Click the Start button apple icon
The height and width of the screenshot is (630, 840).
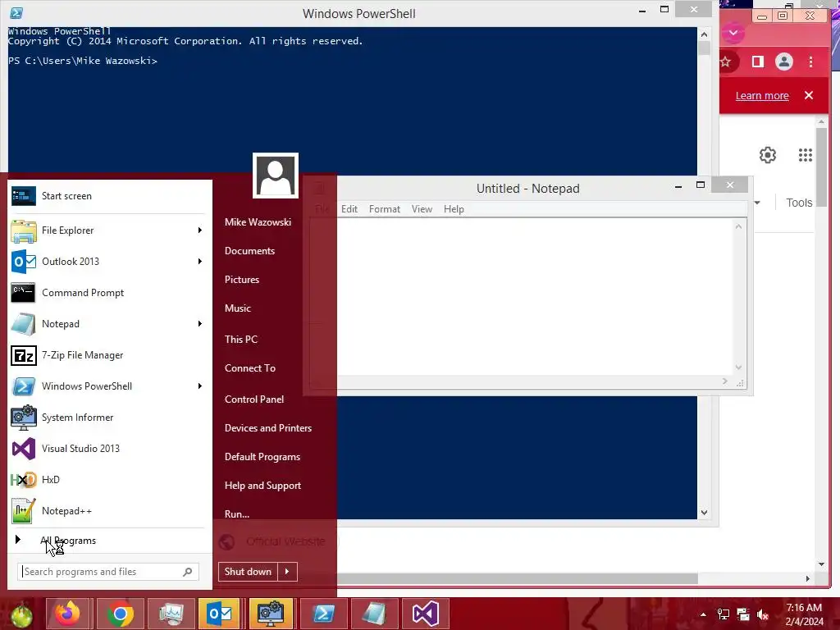click(21, 615)
